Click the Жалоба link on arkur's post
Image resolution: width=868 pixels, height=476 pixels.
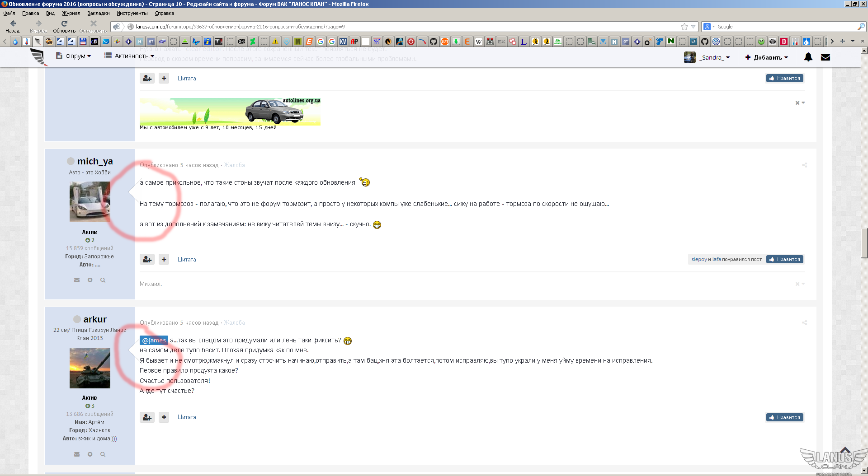click(x=234, y=323)
